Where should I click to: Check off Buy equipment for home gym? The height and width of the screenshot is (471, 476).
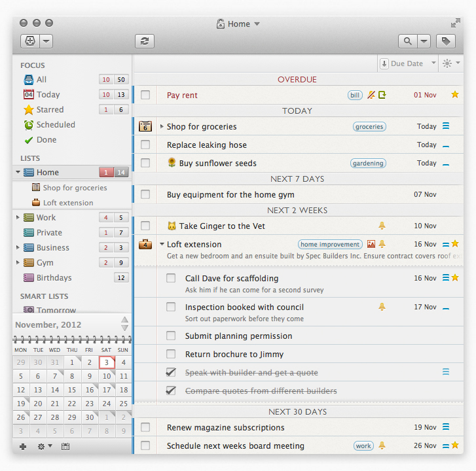tap(145, 194)
